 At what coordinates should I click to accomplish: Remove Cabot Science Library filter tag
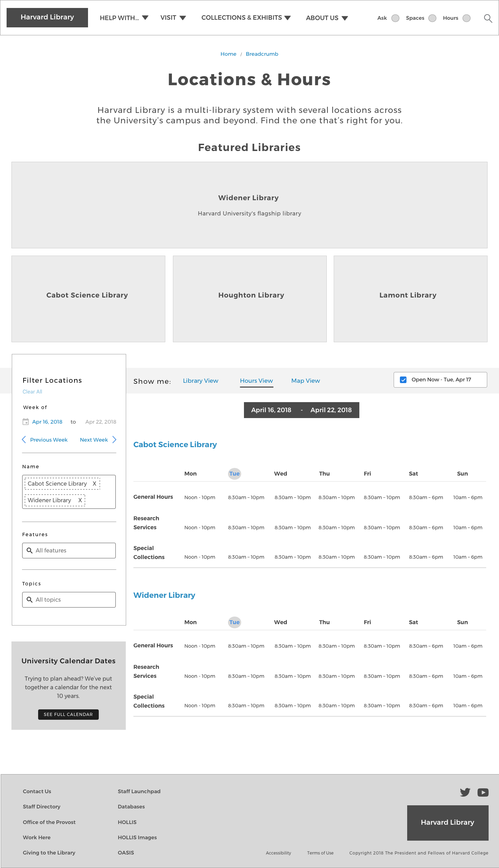pos(94,484)
